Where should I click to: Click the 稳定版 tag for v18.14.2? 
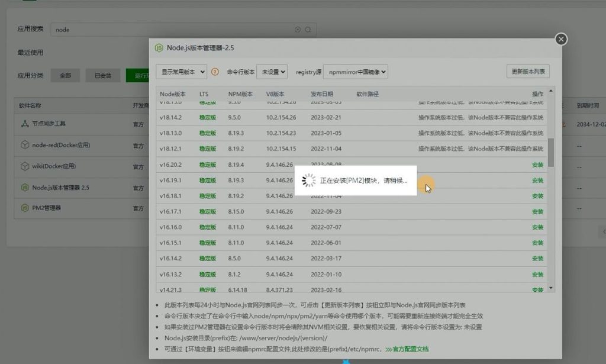208,118
